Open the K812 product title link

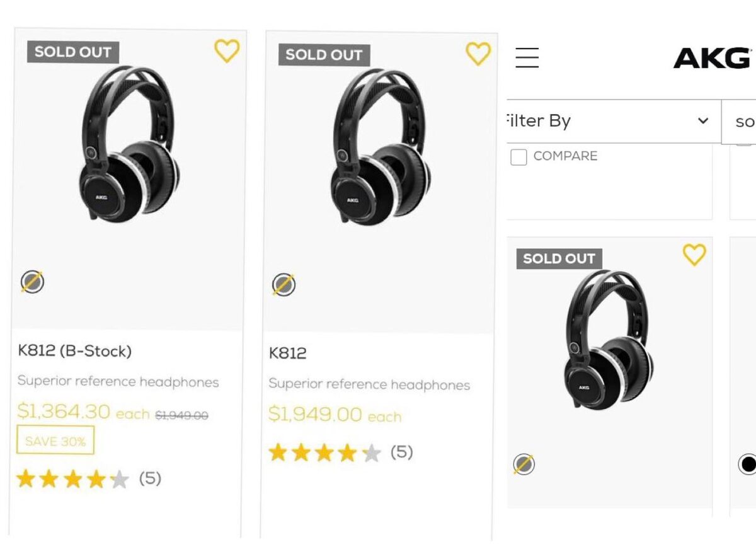(287, 354)
